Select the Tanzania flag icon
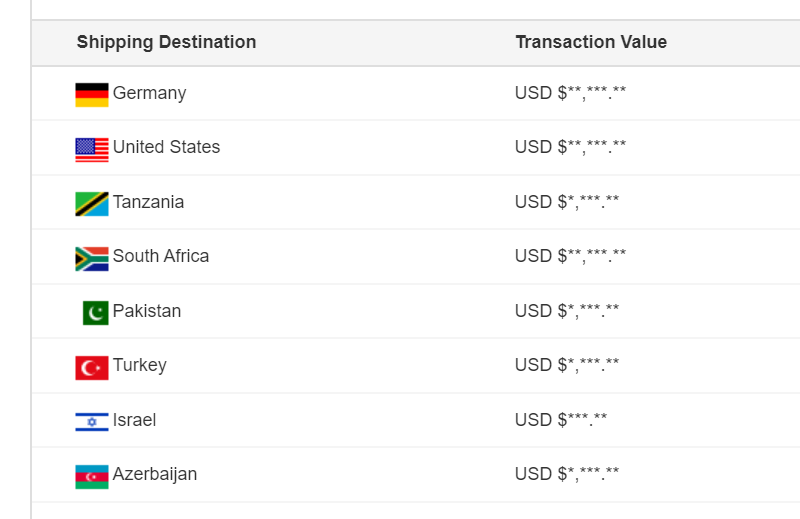 [92, 204]
